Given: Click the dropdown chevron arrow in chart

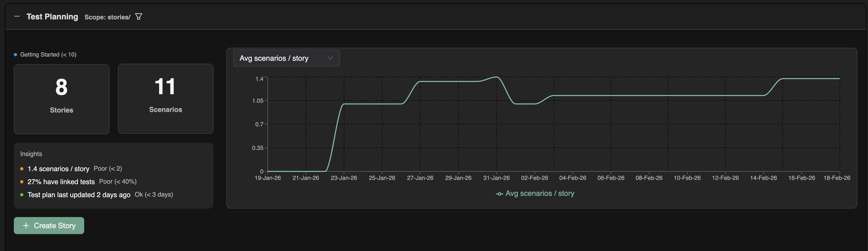Looking at the screenshot, I should [x=330, y=58].
